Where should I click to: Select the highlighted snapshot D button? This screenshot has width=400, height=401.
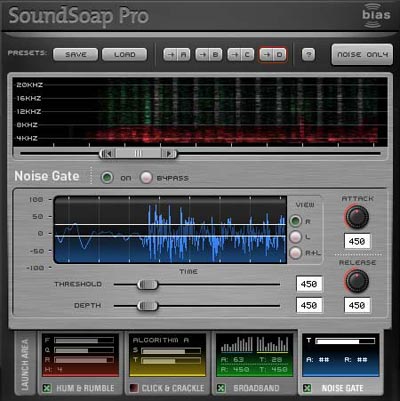tap(273, 55)
